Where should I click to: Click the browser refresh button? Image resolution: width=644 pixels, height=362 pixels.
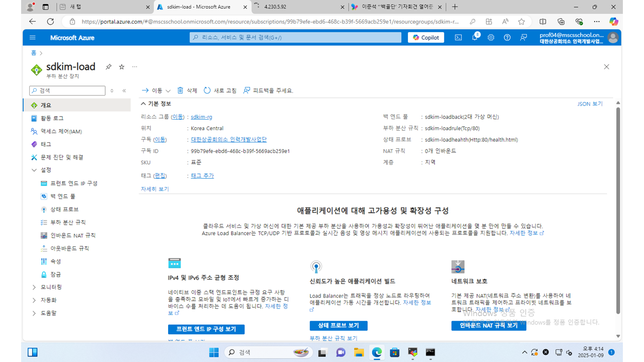(x=50, y=22)
